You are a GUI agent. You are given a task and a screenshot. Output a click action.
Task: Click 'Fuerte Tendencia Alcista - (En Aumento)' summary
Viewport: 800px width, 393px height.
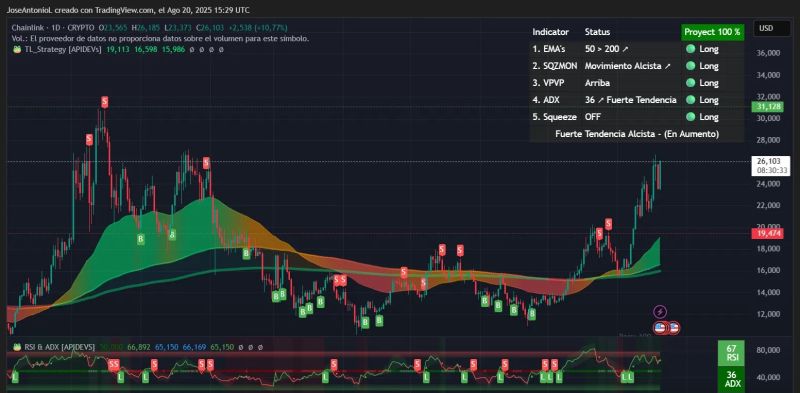[x=637, y=134]
